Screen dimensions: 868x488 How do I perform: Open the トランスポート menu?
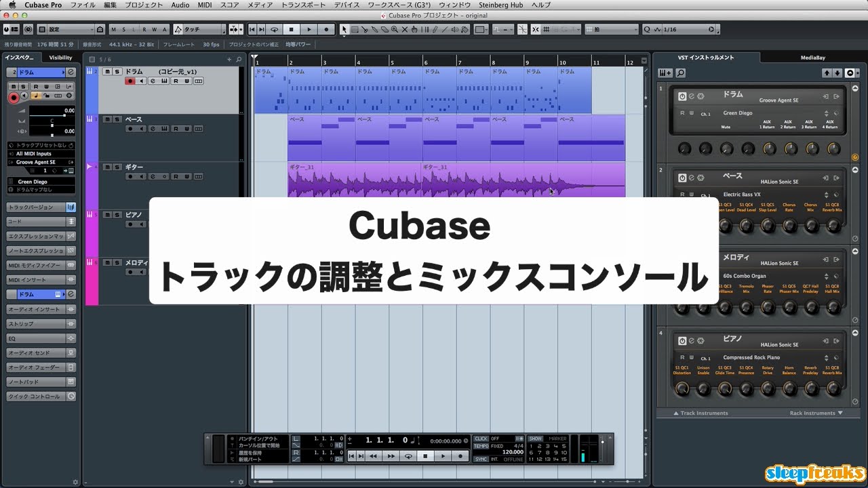[303, 5]
